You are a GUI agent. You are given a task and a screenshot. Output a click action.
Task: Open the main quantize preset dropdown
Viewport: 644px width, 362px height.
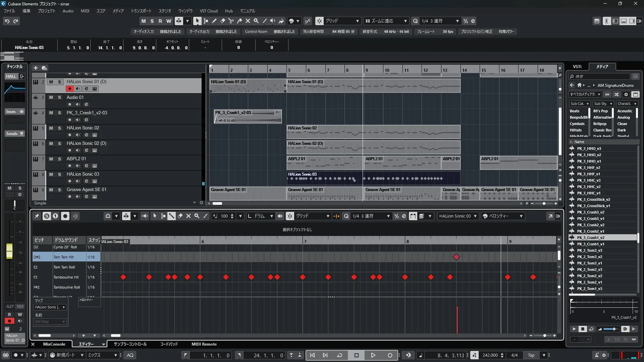(x=457, y=21)
